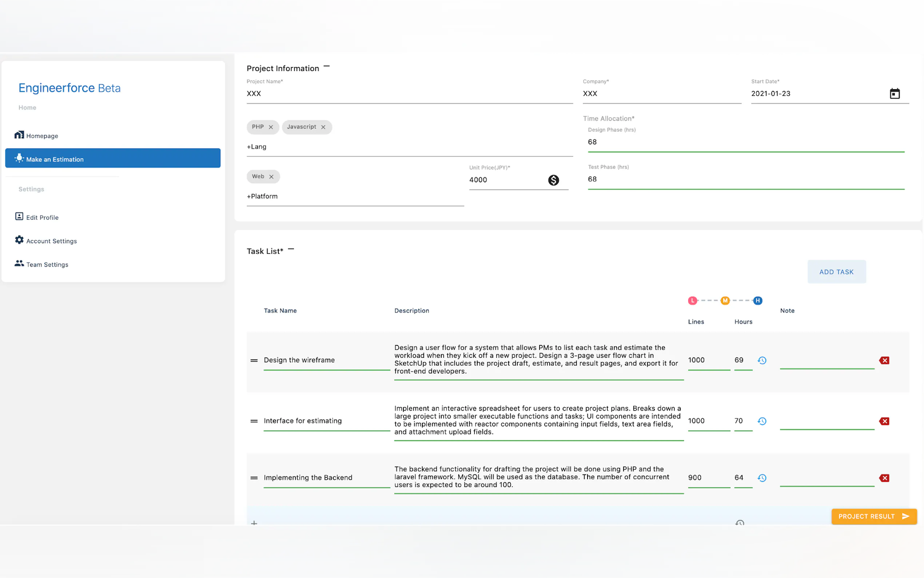
Task: Collapse the Task List section
Action: [291, 249]
